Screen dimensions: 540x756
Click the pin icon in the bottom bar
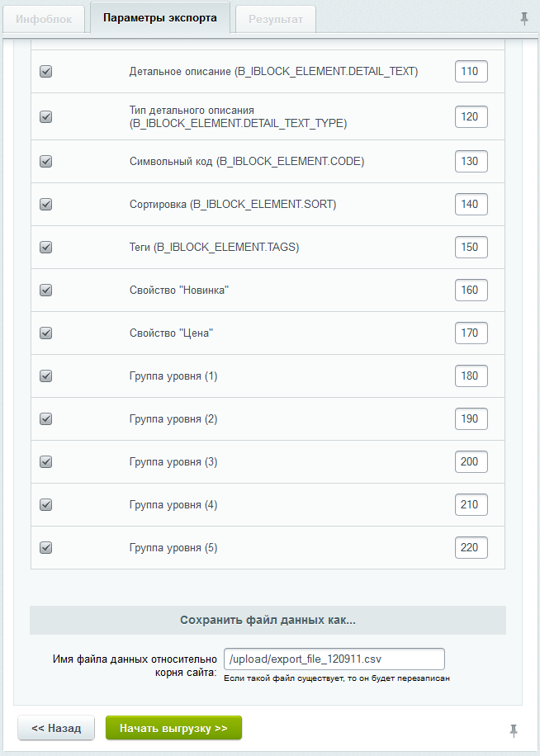pyautogui.click(x=514, y=730)
